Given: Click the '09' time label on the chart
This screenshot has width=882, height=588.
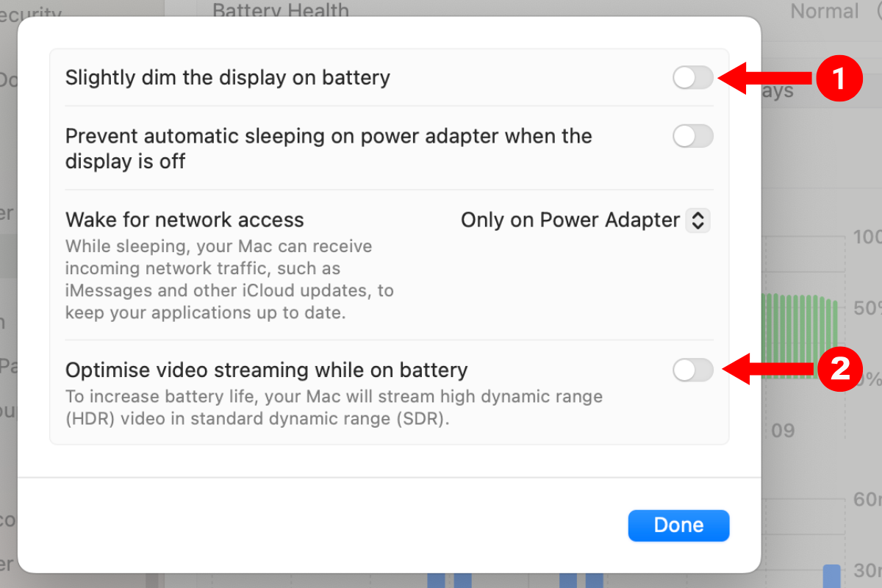Looking at the screenshot, I should pyautogui.click(x=783, y=431).
